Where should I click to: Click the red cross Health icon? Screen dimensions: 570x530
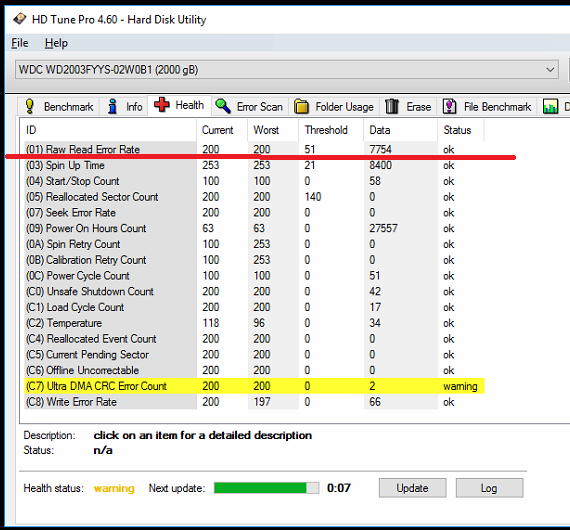pyautogui.click(x=161, y=105)
